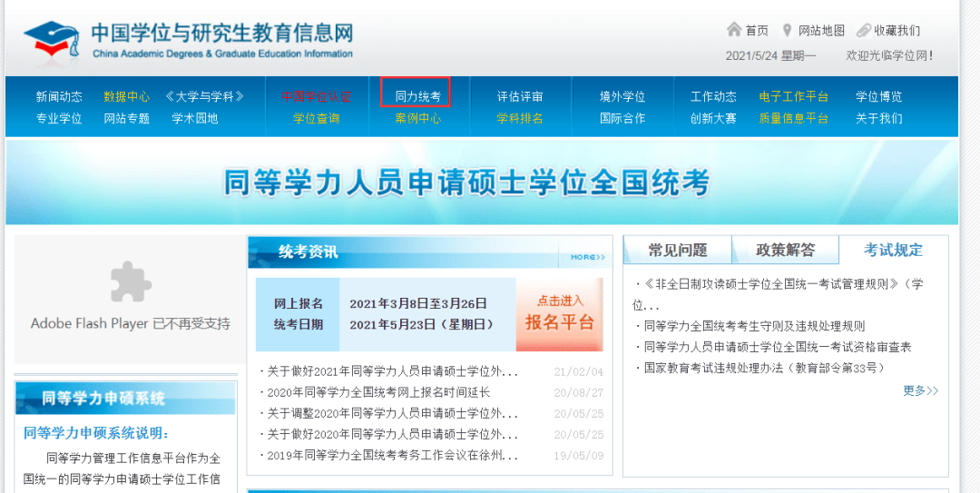Open the 学位博览 menu item
980x493 pixels.
[878, 97]
